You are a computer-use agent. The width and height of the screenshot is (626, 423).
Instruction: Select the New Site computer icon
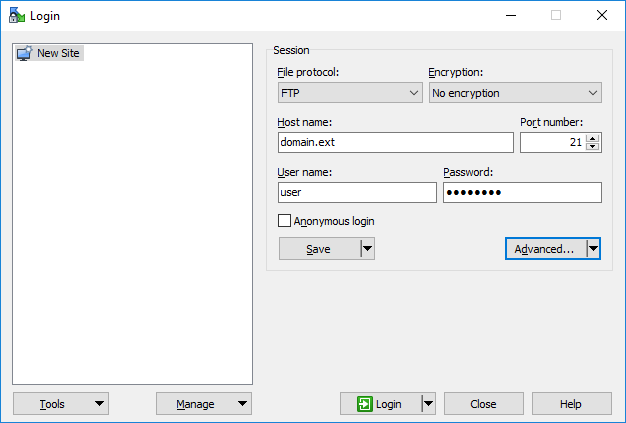point(24,53)
